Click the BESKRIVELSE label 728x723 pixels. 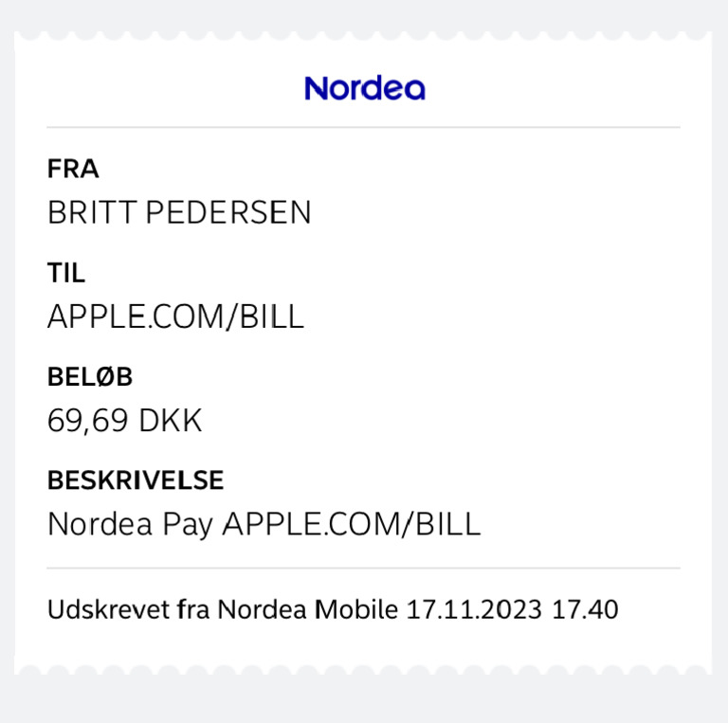[x=136, y=480]
